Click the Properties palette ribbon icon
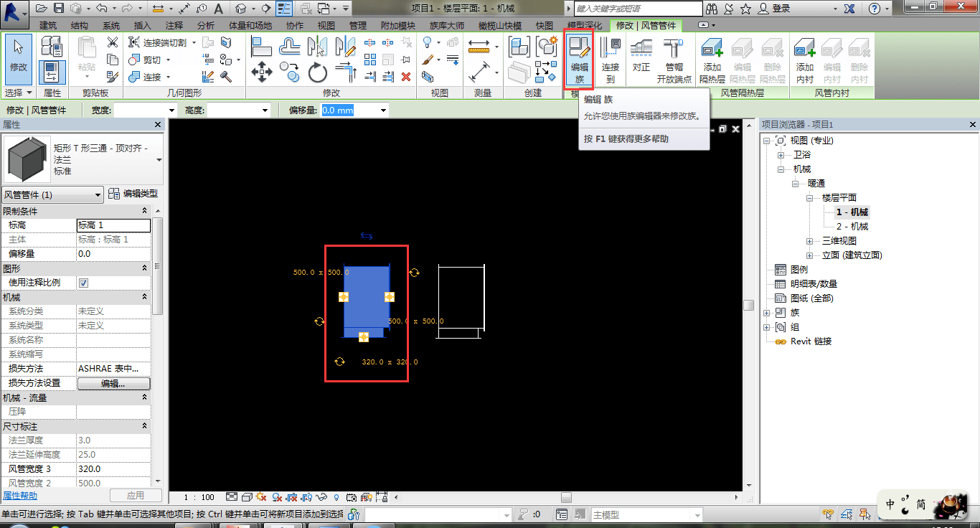Viewport: 980px width, 528px height. (52, 72)
